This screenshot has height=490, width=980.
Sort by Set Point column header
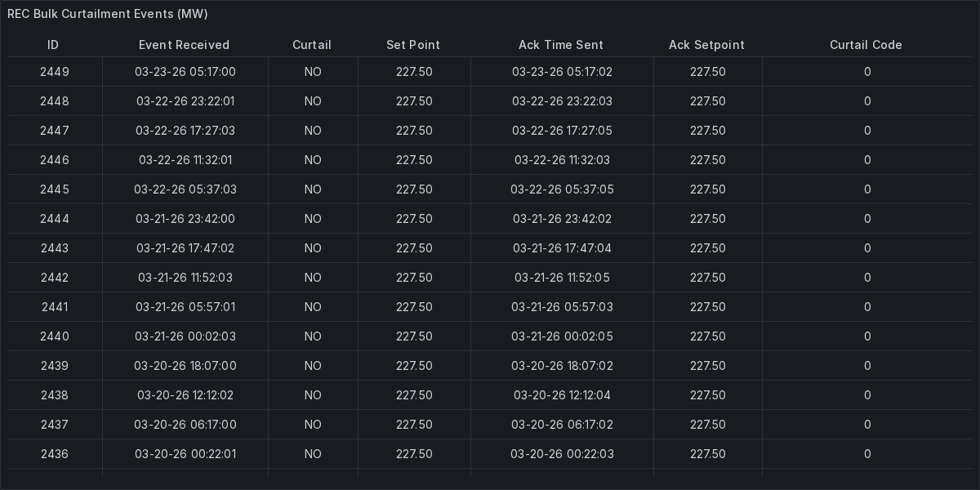(413, 45)
